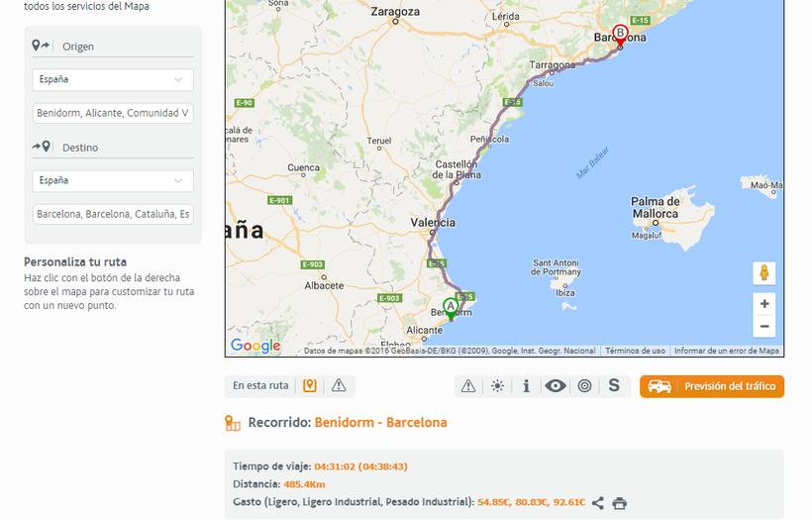
Task: Toggle the weather sun icon layer
Action: [x=497, y=386]
